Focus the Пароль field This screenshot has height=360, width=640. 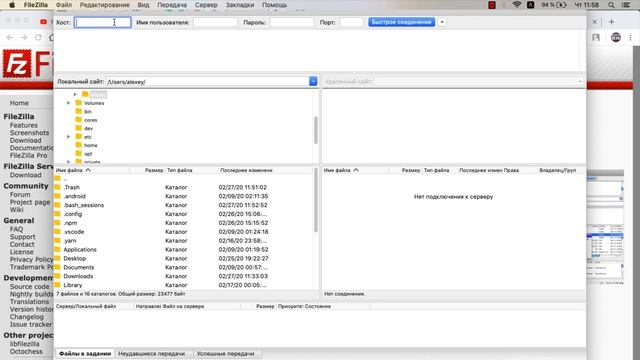pyautogui.click(x=291, y=22)
